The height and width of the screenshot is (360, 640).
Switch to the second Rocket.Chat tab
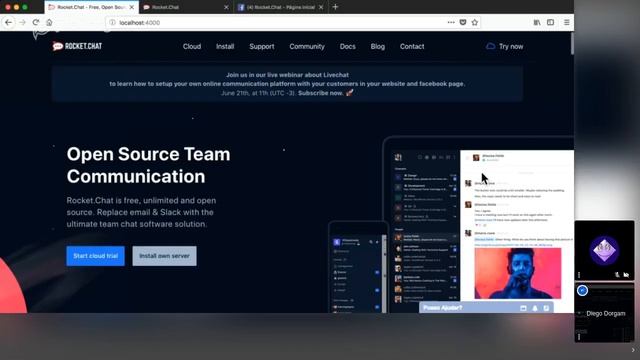coord(186,7)
